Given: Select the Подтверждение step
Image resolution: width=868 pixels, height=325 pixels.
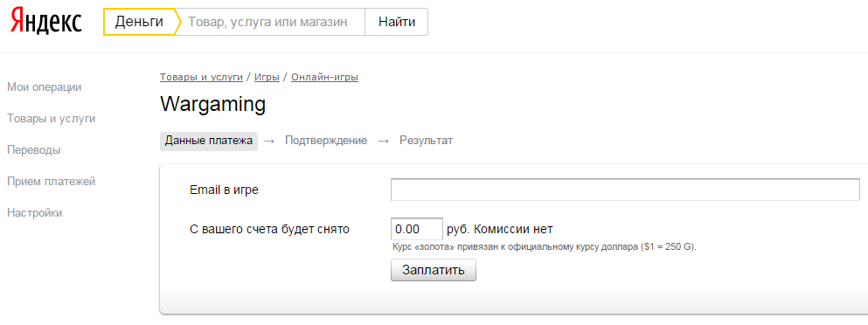Looking at the screenshot, I should (x=326, y=141).
